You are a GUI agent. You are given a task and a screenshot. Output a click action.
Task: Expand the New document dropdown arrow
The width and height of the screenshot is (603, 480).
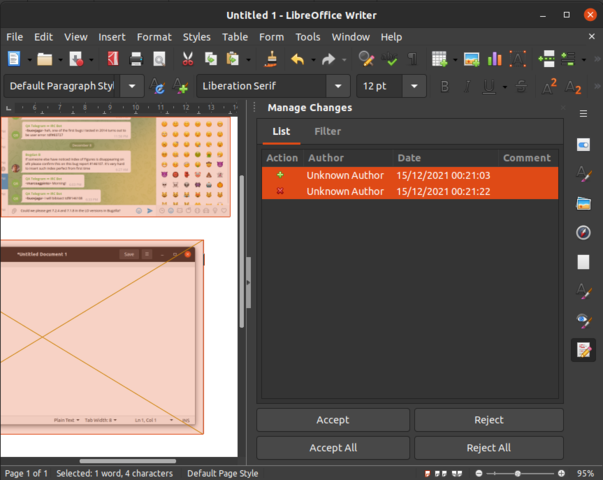[29, 60]
